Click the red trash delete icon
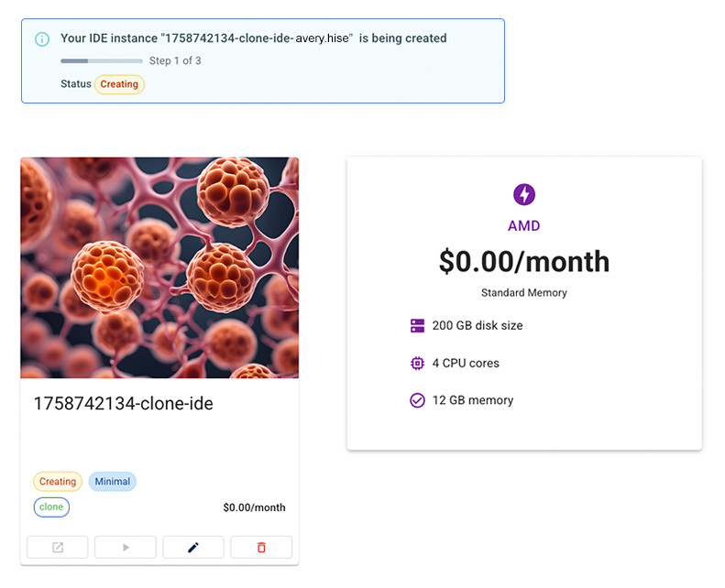Screen dimensions: 725x588 pyautogui.click(x=261, y=548)
